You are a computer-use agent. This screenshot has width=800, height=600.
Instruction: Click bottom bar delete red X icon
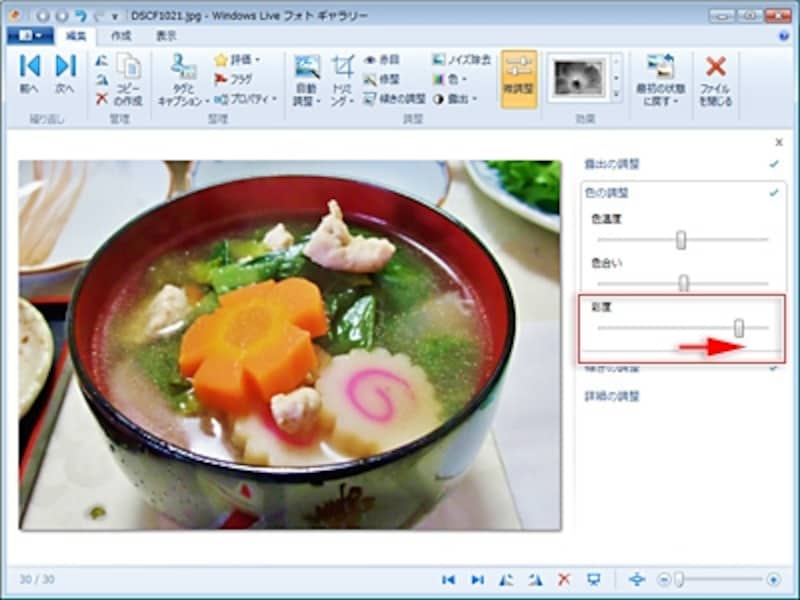(564, 579)
